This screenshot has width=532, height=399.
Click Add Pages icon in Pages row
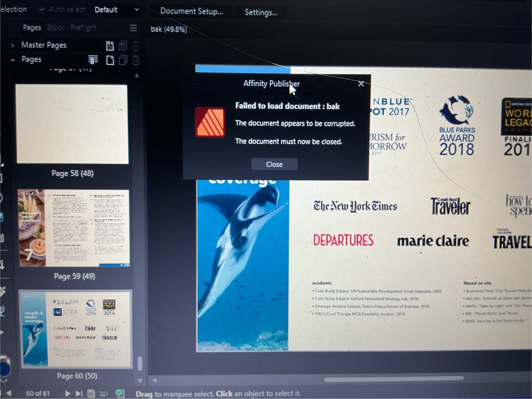click(x=110, y=60)
